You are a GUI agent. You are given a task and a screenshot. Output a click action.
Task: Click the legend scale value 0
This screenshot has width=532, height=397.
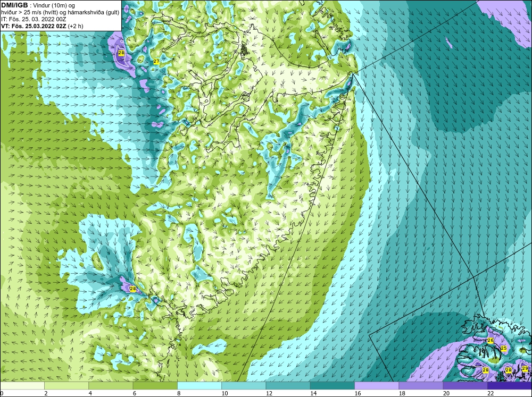click(2, 393)
